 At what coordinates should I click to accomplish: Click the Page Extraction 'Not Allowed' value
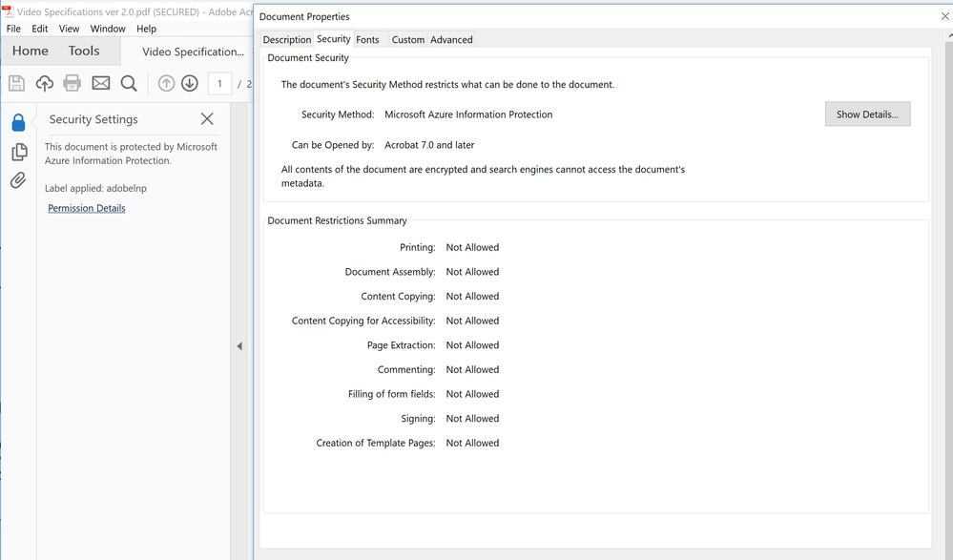[x=472, y=344]
